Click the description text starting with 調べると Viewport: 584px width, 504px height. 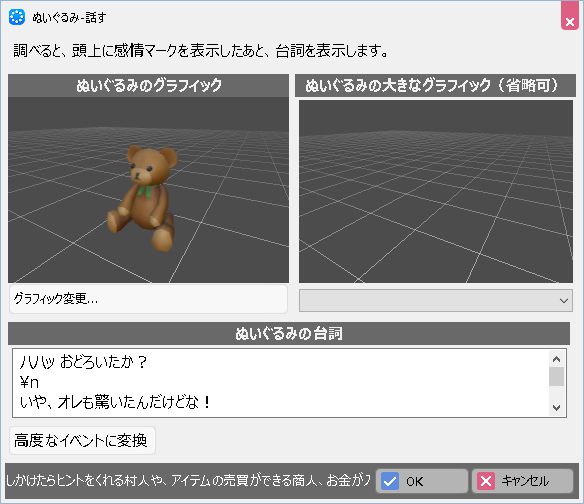201,51
